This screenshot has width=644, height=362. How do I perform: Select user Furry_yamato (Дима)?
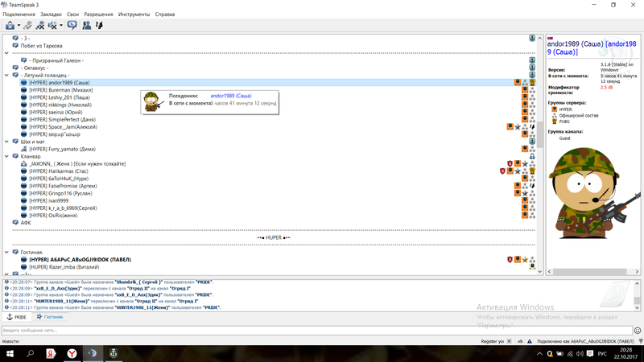click(62, 149)
